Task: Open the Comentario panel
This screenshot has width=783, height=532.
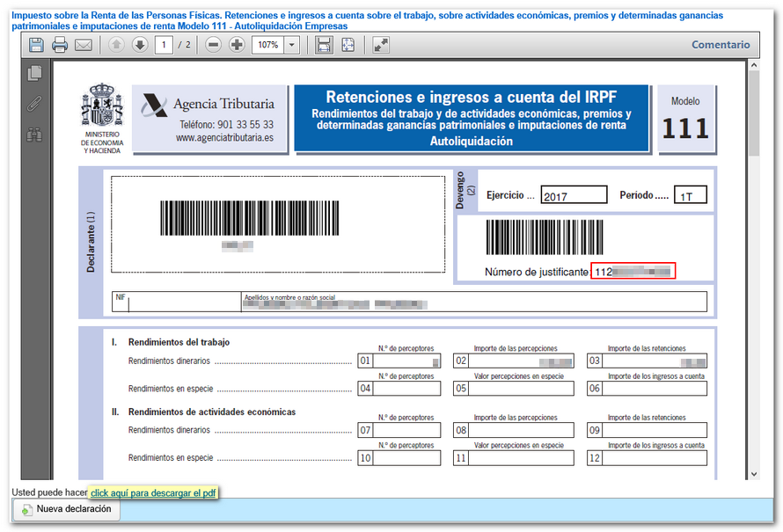Action: tap(721, 44)
